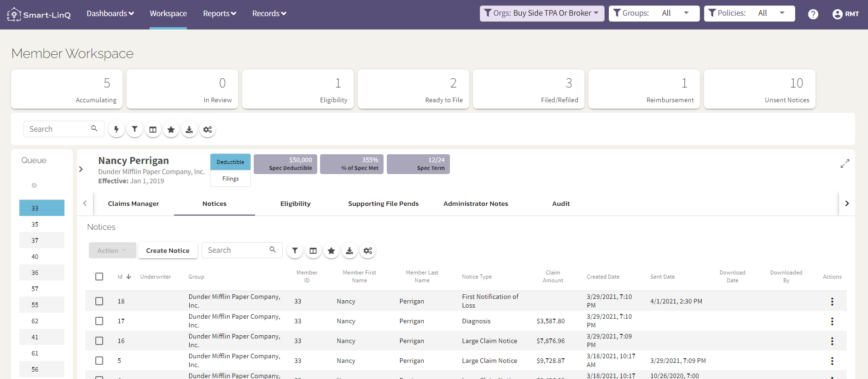Screen dimensions: 868x379
Task: Open the help question mark icon
Action: (813, 14)
